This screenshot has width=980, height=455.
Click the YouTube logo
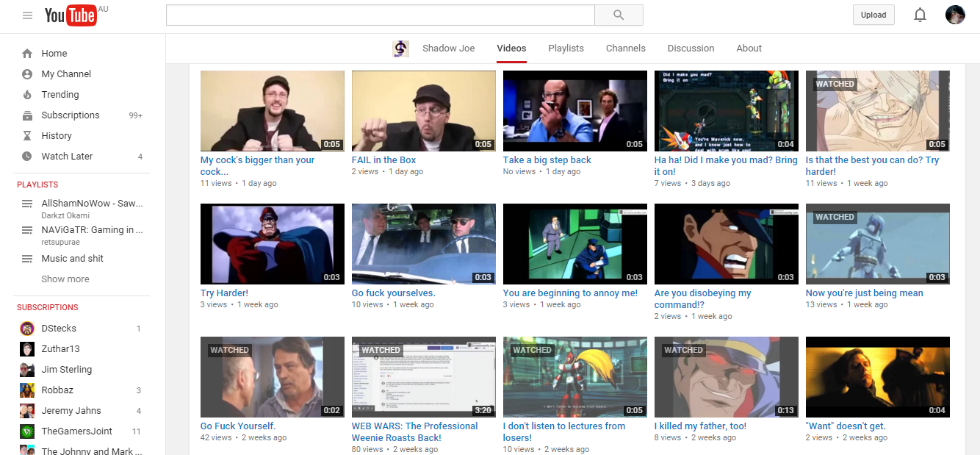71,15
